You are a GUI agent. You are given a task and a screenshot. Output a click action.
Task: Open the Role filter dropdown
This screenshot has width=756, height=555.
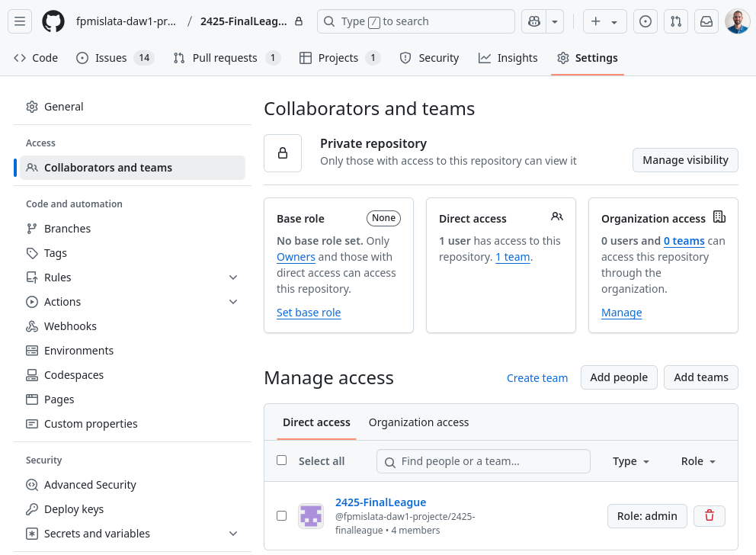(697, 461)
